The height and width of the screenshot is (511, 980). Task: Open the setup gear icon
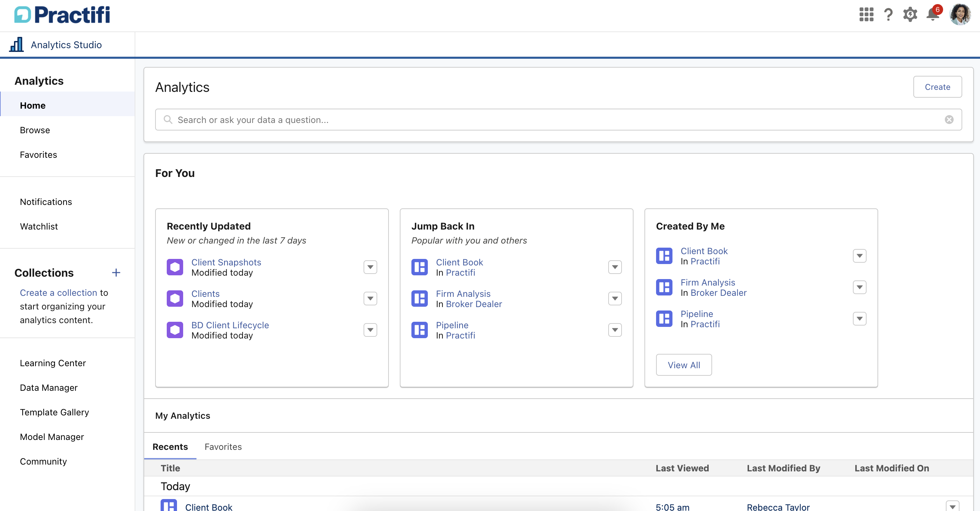tap(910, 14)
